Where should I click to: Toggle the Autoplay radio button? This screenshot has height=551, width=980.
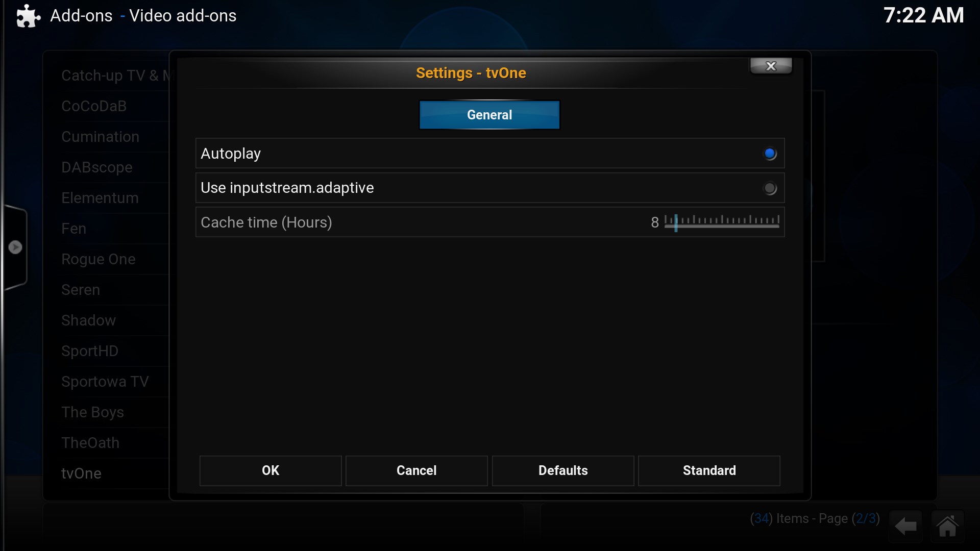point(770,154)
